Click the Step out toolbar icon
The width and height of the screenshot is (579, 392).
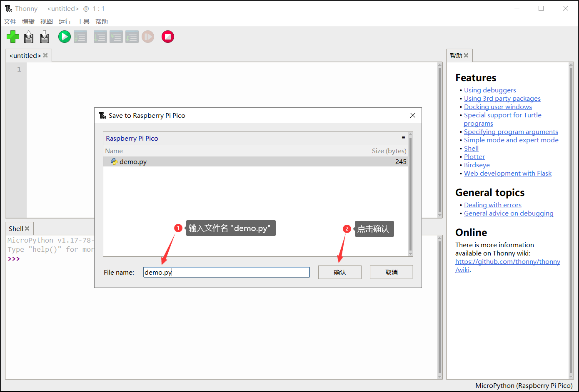(x=132, y=37)
